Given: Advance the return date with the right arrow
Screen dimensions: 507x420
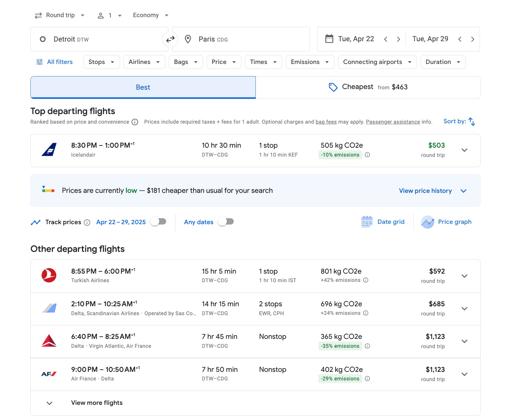Looking at the screenshot, I should (473, 39).
